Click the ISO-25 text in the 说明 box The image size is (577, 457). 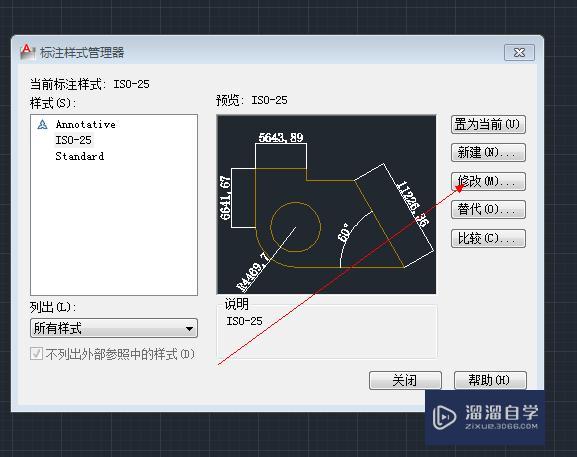click(244, 321)
